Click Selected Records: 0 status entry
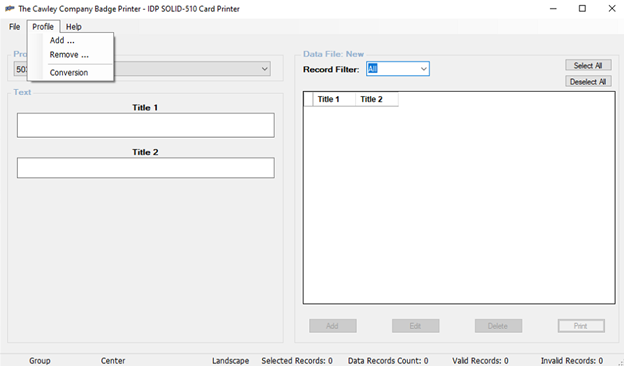Viewport: 624px width, 366px height. tap(297, 360)
